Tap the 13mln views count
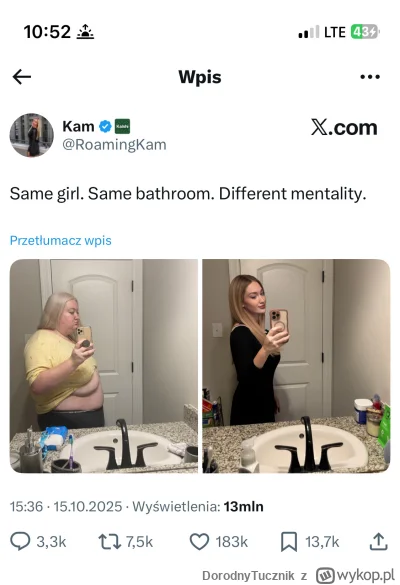 [244, 507]
